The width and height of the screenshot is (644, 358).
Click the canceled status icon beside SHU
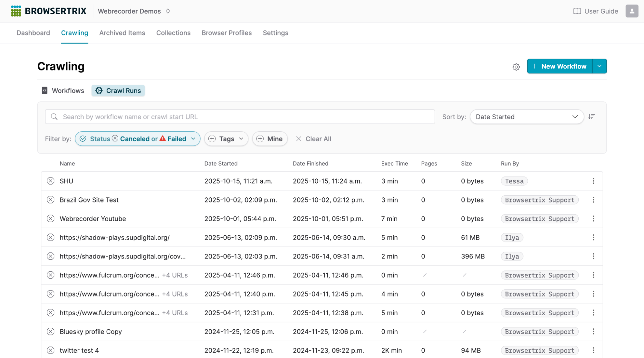(x=50, y=181)
